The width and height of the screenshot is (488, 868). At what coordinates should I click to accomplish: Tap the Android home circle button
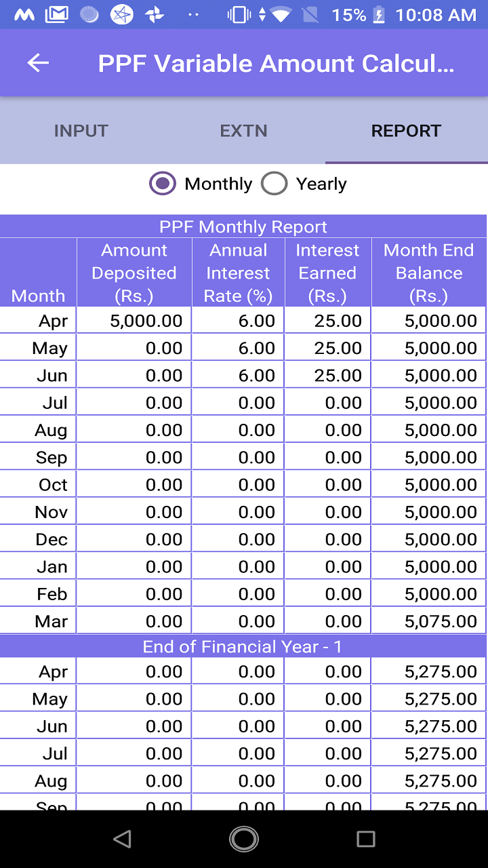tap(244, 839)
